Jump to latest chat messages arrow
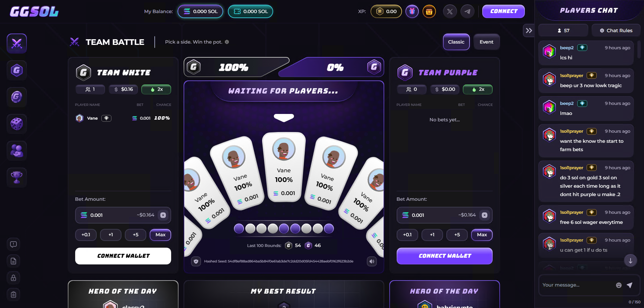This screenshot has width=644, height=308. point(631,260)
